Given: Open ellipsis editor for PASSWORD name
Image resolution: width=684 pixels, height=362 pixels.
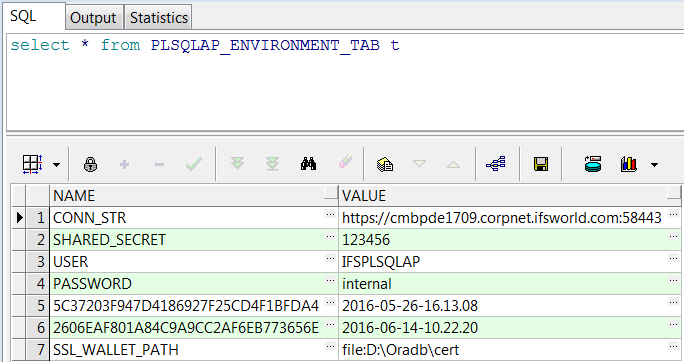Looking at the screenshot, I should click(x=330, y=280).
